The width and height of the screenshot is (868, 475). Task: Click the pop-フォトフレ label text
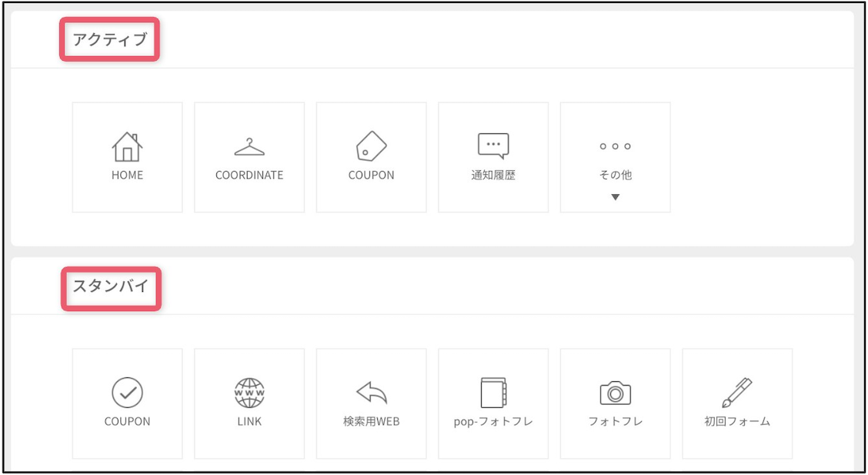coord(493,421)
